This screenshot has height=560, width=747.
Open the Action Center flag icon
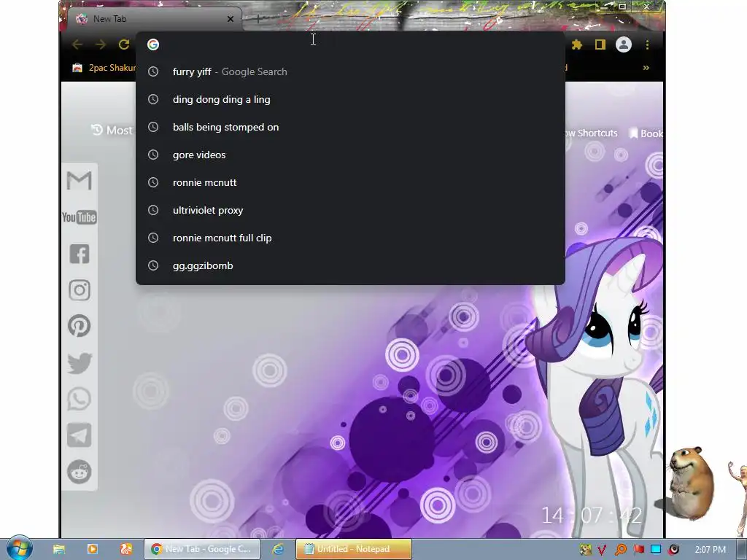639,550
